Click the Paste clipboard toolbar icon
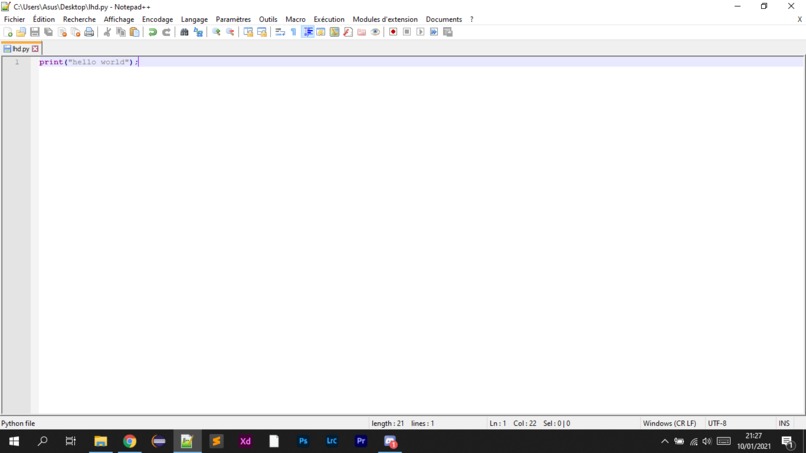The height and width of the screenshot is (453, 806). (134, 32)
